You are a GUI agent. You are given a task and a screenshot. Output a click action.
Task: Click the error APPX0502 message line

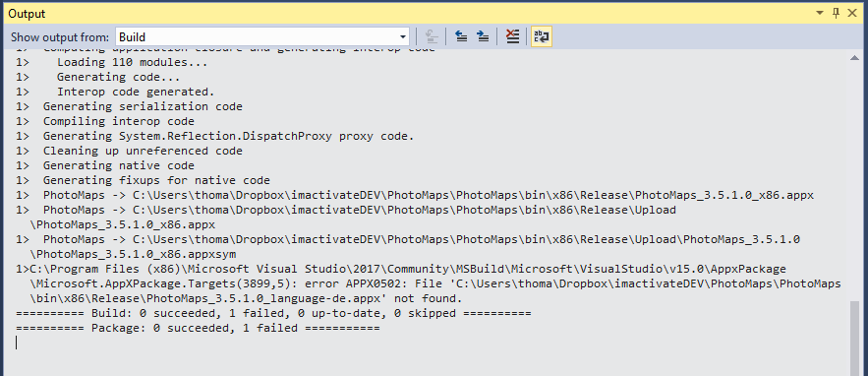point(429,283)
